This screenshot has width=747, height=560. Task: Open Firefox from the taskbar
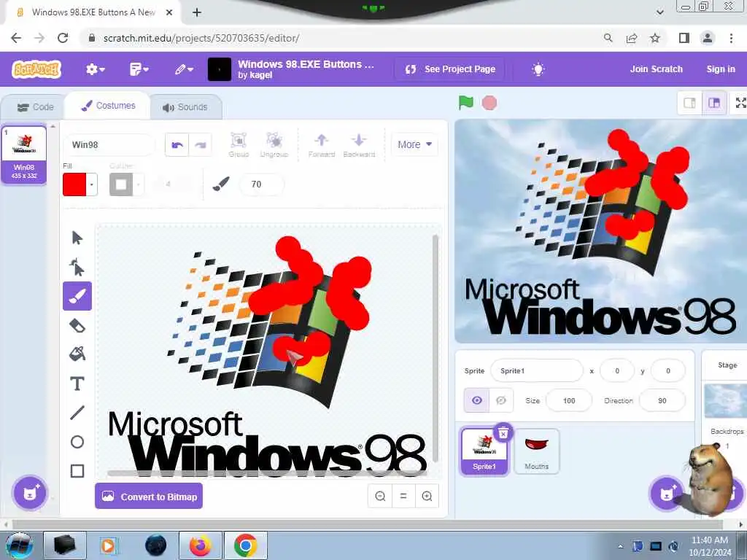click(201, 545)
